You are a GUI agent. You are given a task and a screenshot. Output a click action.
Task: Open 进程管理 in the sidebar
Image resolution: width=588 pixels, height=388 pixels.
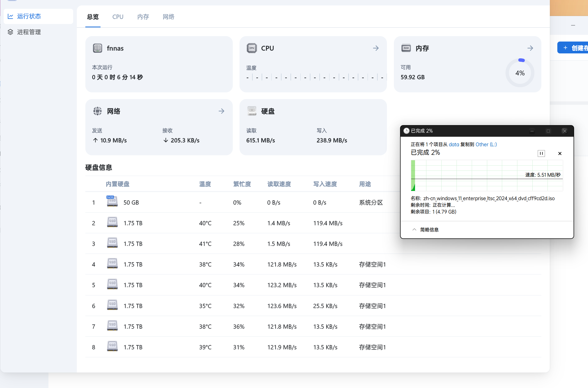pos(38,32)
